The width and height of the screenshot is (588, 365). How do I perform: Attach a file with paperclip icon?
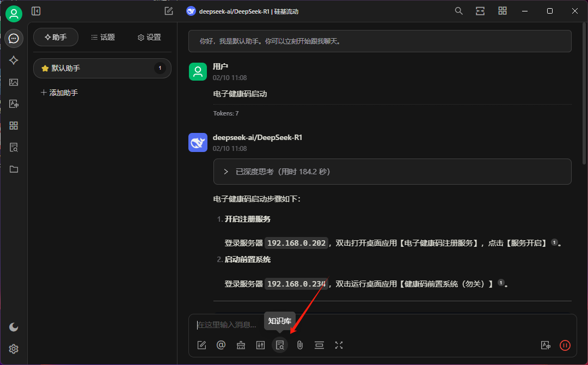pyautogui.click(x=299, y=345)
